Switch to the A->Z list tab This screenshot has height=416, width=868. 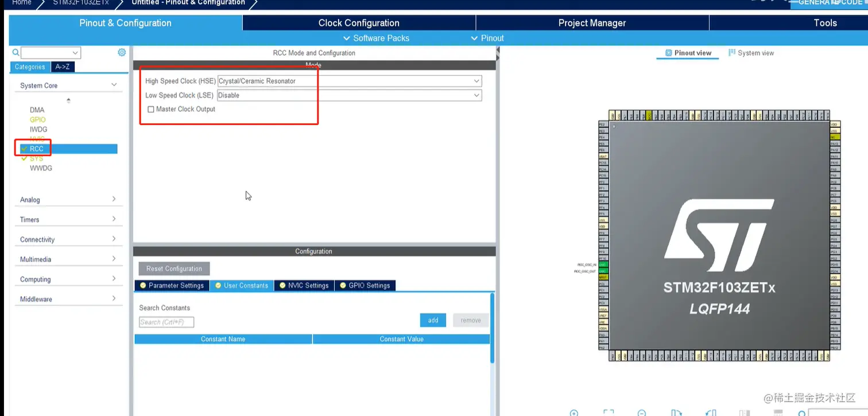[x=63, y=67]
